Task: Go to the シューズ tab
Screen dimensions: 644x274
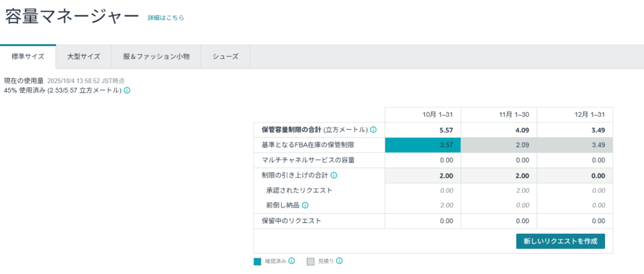Action: point(225,57)
